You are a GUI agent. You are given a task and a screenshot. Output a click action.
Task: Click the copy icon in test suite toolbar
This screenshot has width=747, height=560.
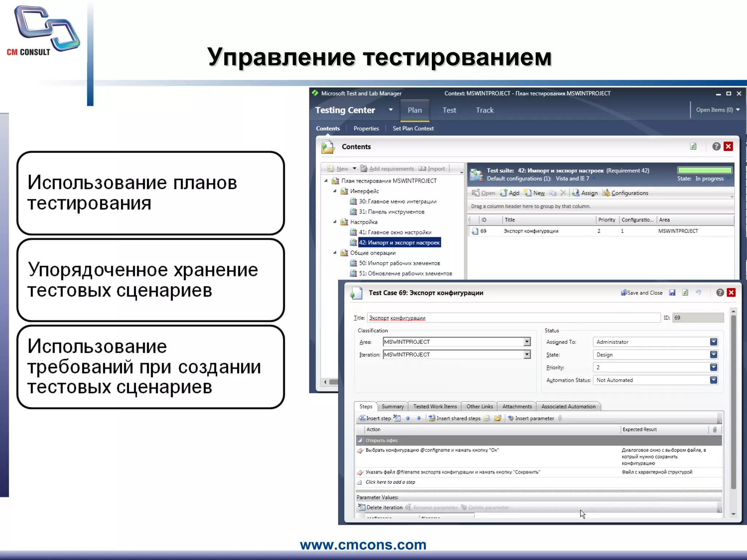click(553, 193)
